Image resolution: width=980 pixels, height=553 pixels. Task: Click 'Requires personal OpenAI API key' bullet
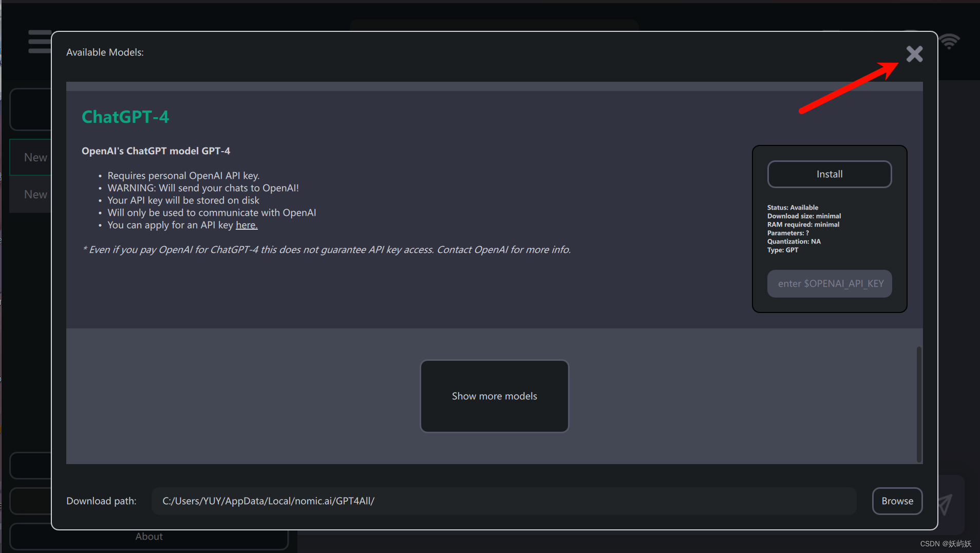click(x=183, y=176)
